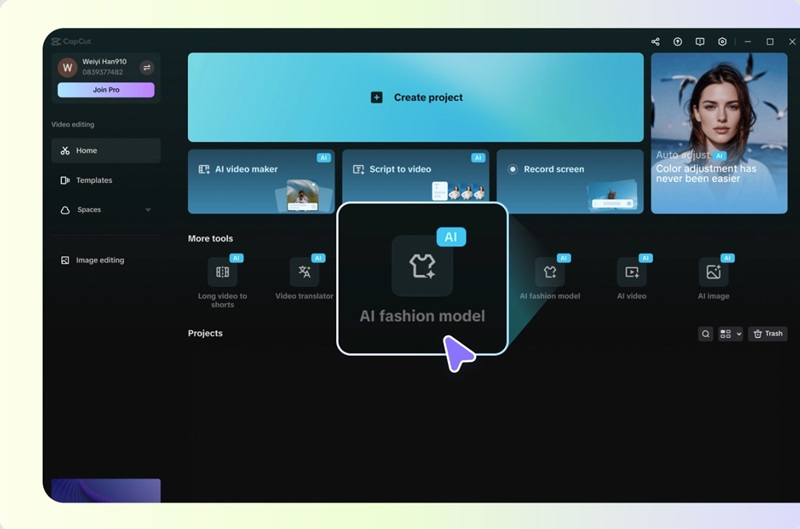The width and height of the screenshot is (800, 529).
Task: Open the Auto adjust promo thumbnail
Action: point(718,133)
